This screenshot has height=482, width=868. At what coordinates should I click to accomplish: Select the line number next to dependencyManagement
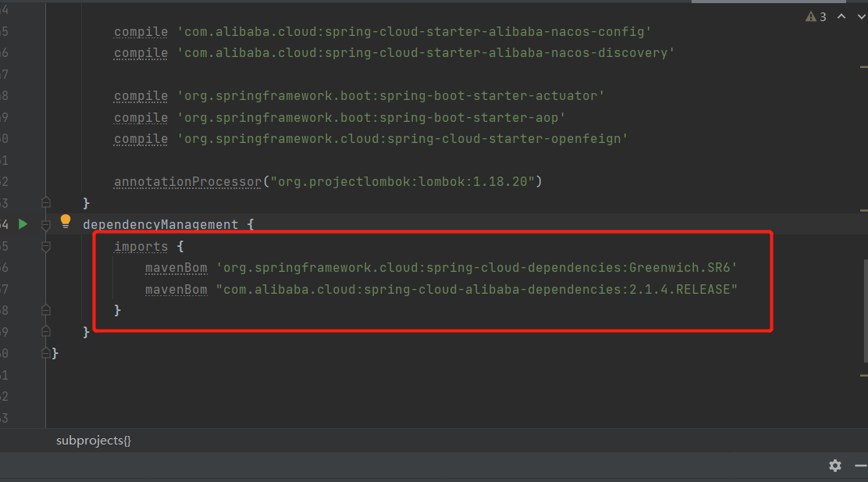(x=6, y=223)
